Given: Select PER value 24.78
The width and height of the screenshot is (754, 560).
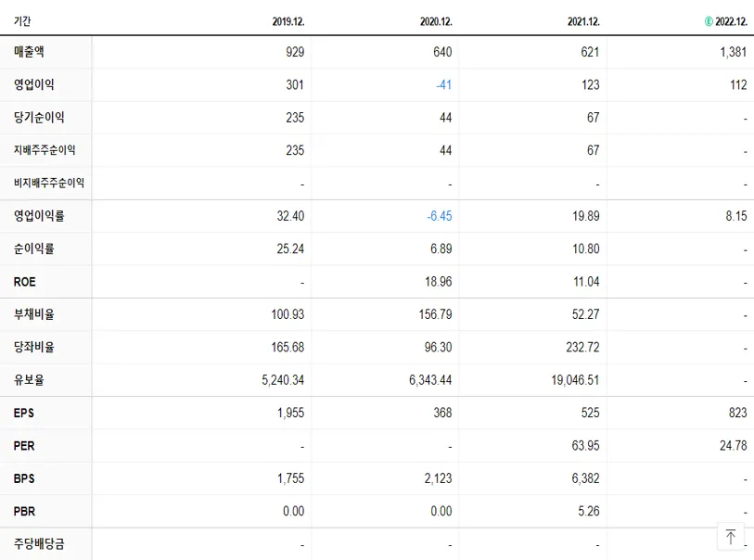Looking at the screenshot, I should (x=734, y=446).
